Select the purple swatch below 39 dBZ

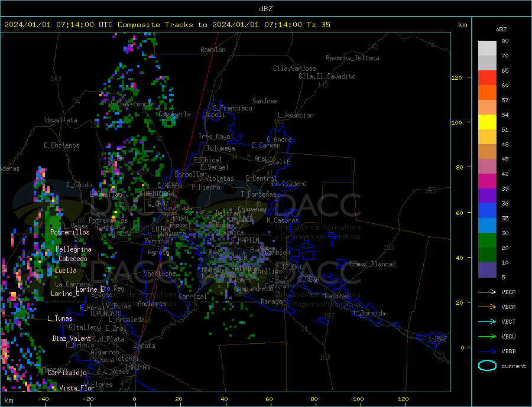487,196
